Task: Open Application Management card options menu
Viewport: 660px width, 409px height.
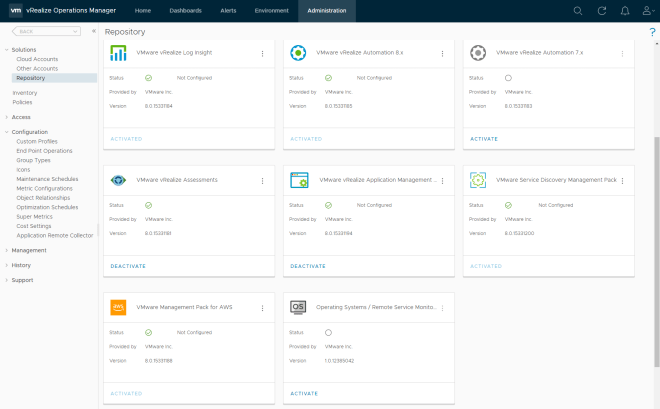Action: 442,181
